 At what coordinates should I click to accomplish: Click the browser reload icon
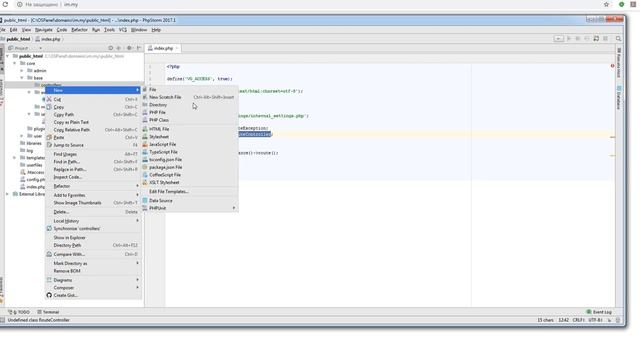click(5, 4)
